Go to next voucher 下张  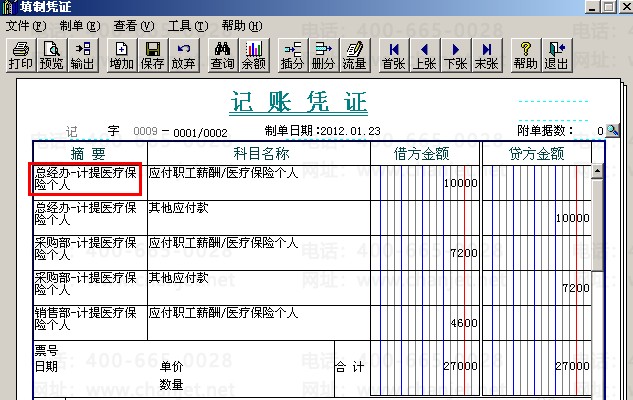click(455, 56)
